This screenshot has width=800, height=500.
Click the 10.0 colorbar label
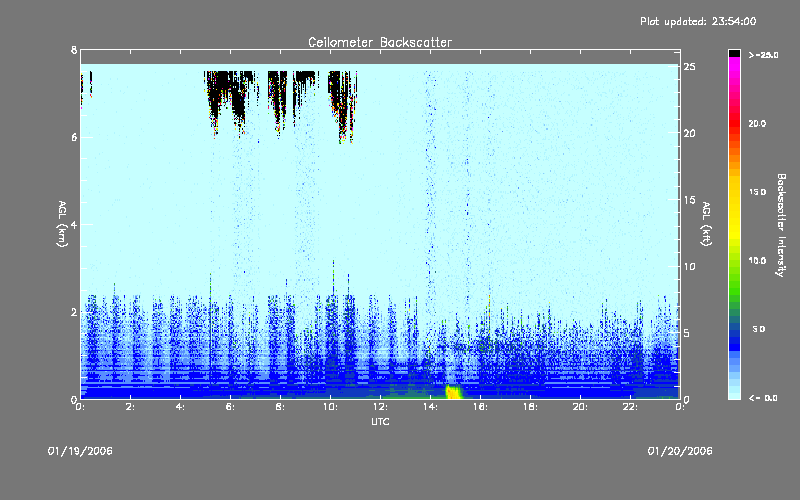point(757,260)
